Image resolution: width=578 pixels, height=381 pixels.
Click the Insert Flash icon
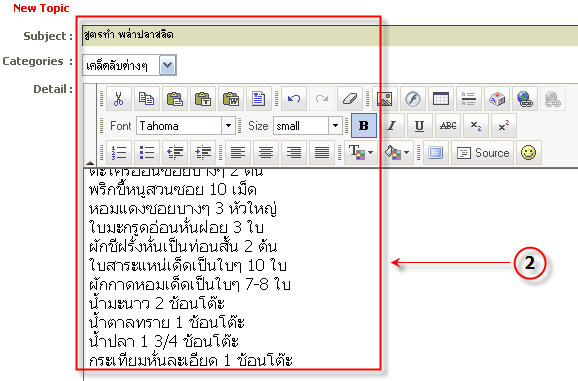point(413,99)
